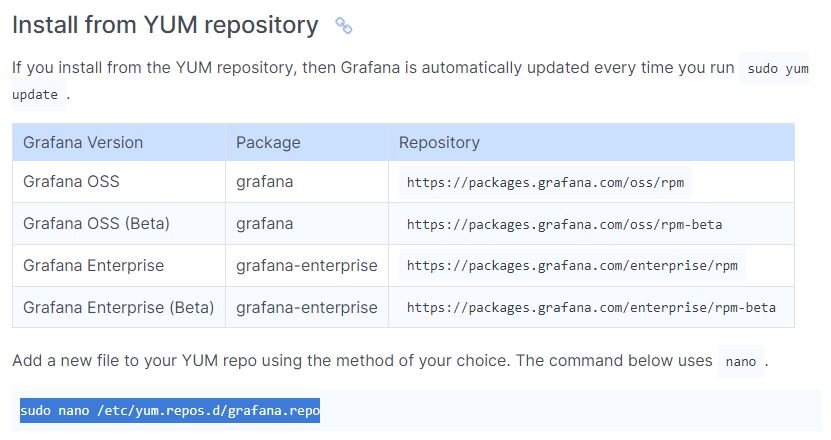Click grafana-enterprise package in Enterprise row

click(x=307, y=266)
